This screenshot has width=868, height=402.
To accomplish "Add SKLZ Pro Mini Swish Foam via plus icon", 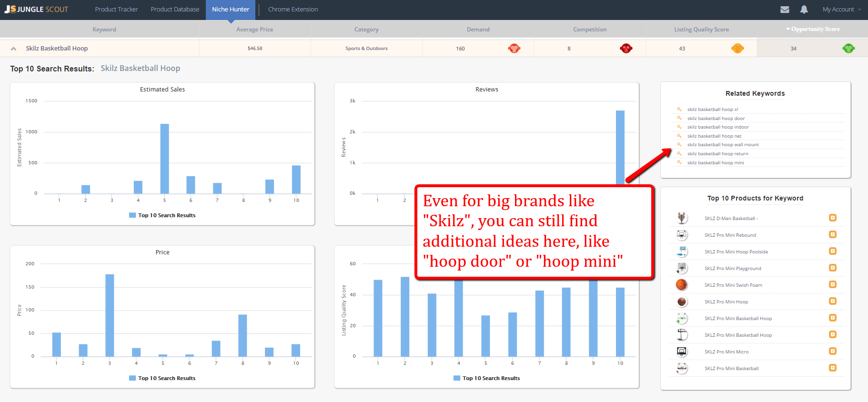I will tap(832, 284).
